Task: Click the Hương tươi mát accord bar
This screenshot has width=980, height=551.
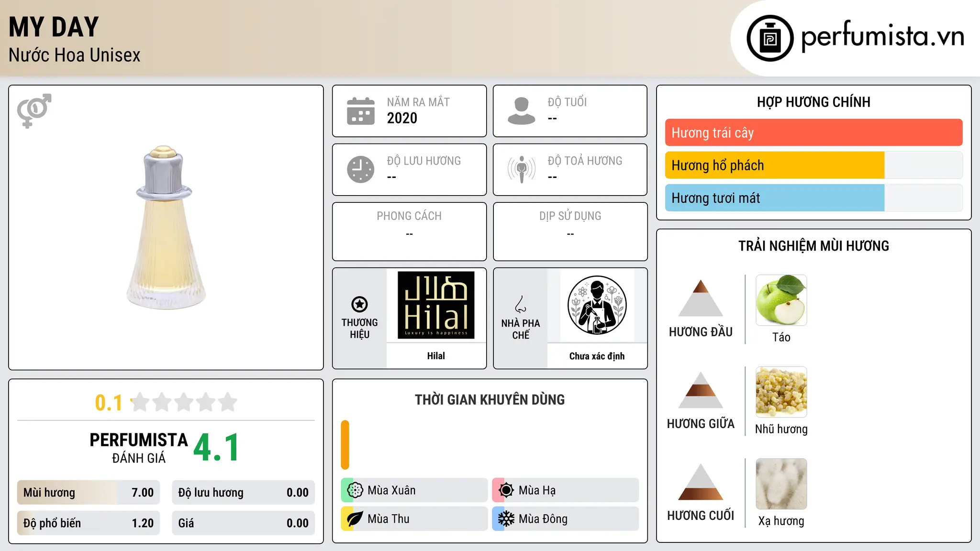Action: click(x=813, y=198)
